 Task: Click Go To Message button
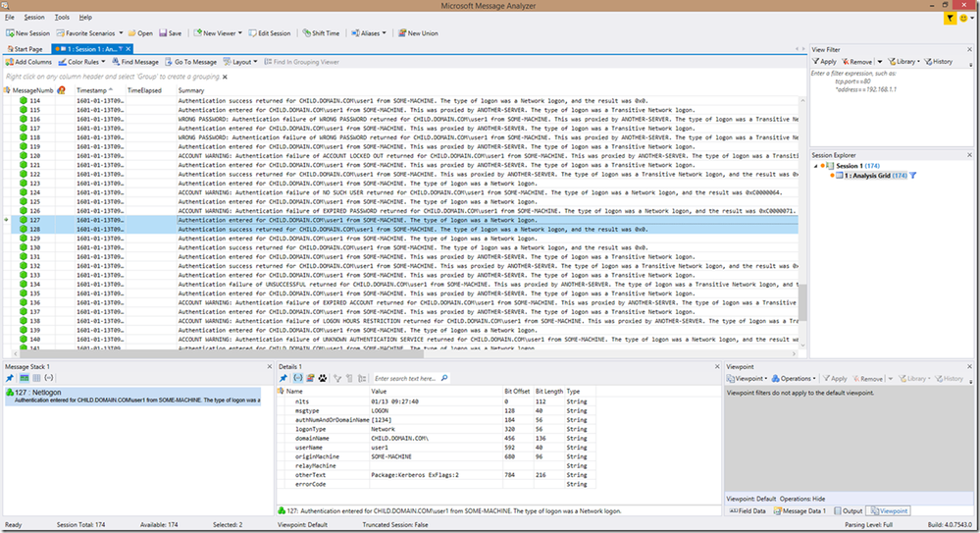(x=190, y=62)
